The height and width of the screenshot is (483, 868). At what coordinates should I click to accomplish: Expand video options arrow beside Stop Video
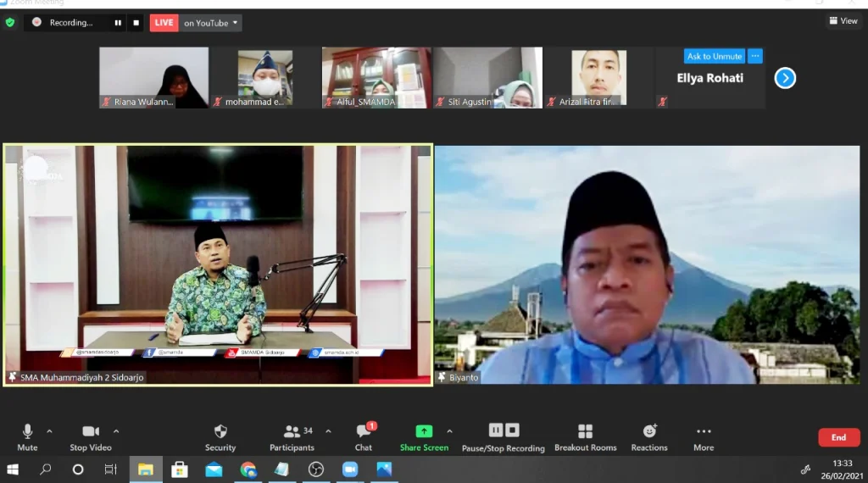click(115, 431)
